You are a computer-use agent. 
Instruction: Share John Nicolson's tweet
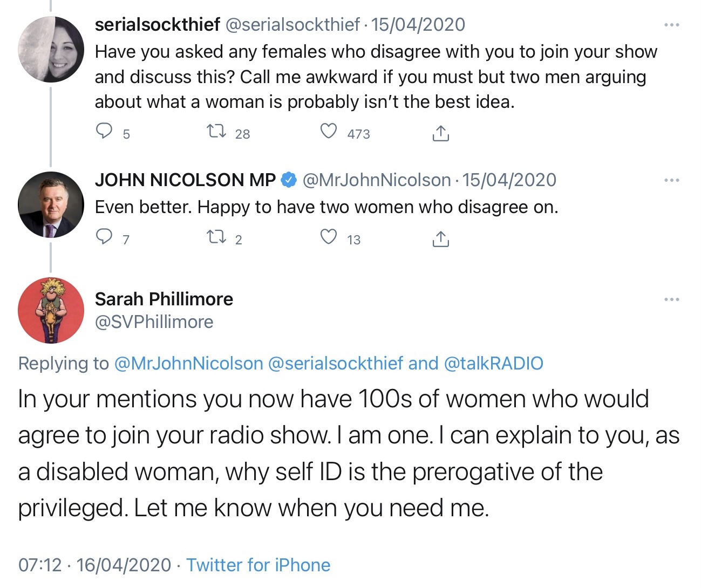click(x=440, y=238)
